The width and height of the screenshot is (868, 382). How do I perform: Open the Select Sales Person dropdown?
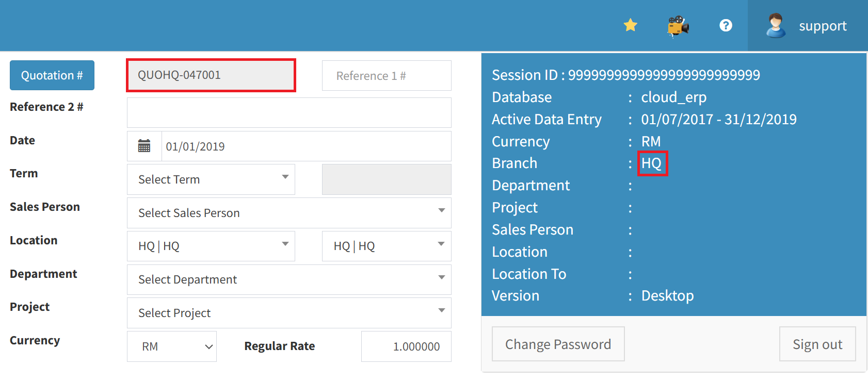289,213
